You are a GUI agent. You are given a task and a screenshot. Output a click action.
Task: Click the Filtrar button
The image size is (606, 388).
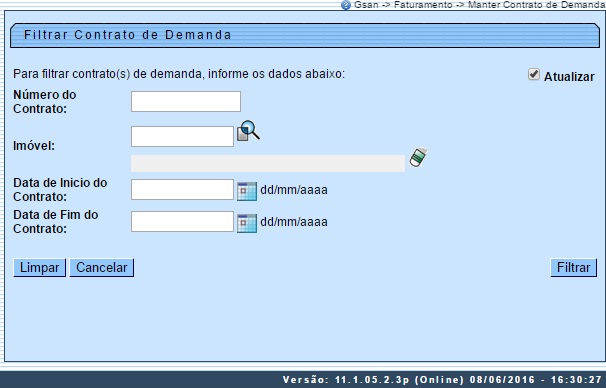pos(574,267)
